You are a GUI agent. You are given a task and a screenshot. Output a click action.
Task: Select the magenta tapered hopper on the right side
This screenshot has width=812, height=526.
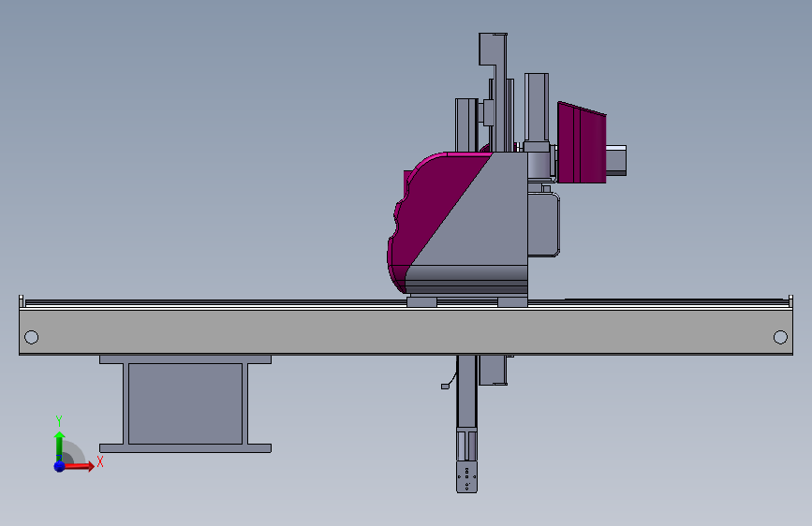point(582,143)
